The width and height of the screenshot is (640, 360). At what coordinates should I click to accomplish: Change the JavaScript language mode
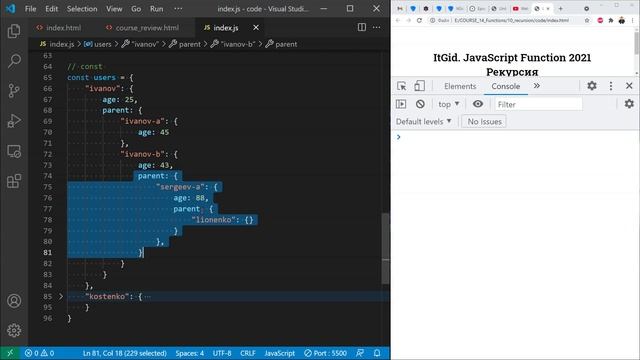click(x=280, y=353)
